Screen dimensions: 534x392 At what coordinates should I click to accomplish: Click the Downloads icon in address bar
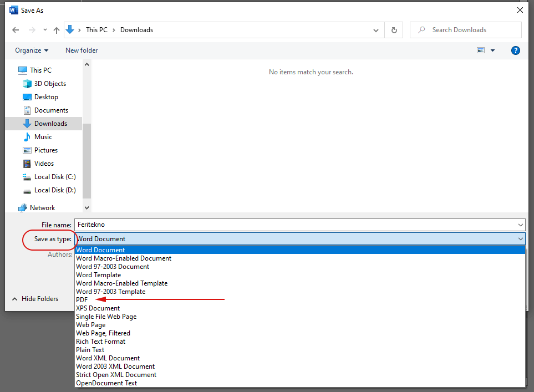click(x=70, y=29)
